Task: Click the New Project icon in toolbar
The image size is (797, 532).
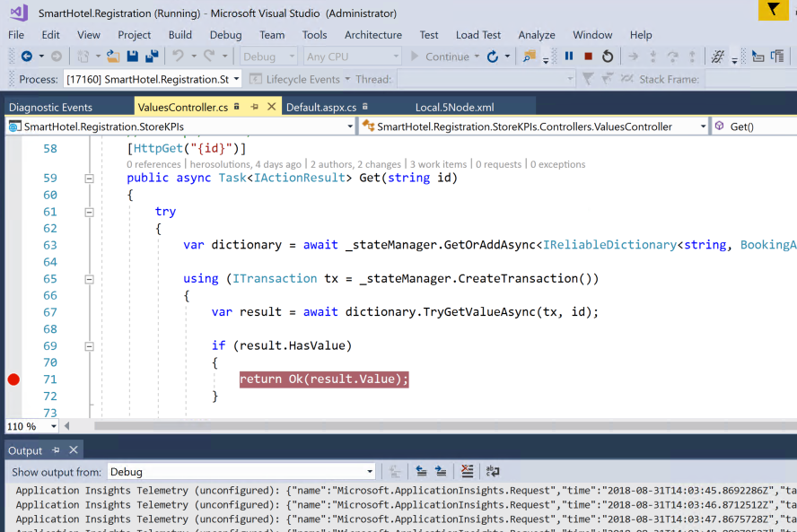Action: click(x=83, y=57)
